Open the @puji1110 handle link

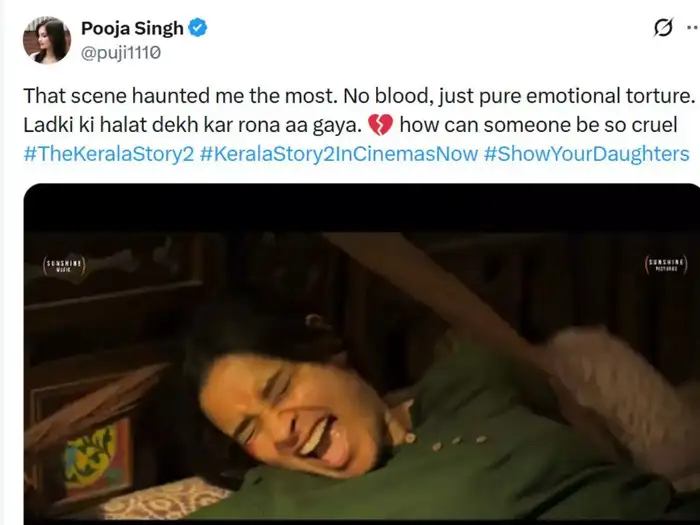[121, 52]
